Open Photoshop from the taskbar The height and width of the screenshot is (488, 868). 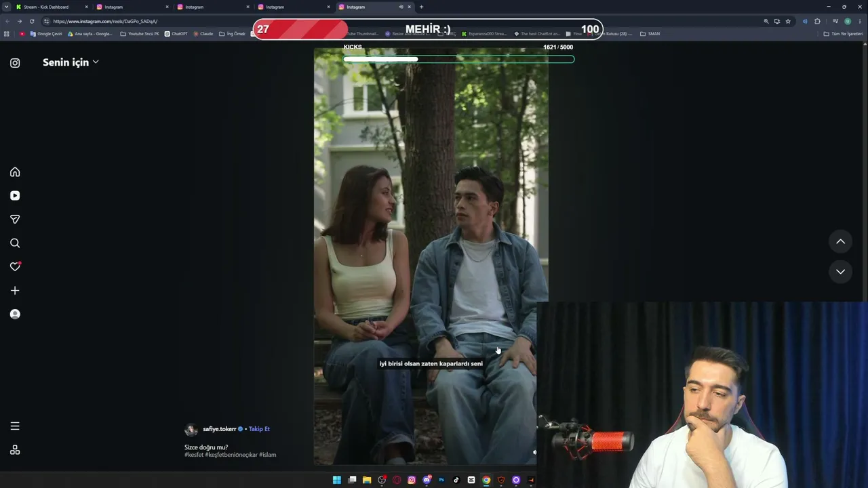coord(441,480)
